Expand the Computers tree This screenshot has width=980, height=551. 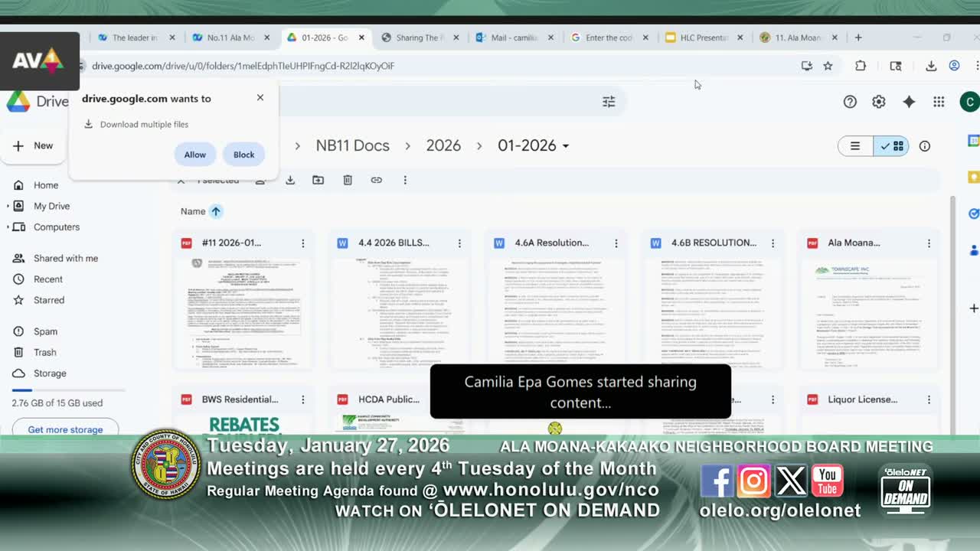coord(8,227)
